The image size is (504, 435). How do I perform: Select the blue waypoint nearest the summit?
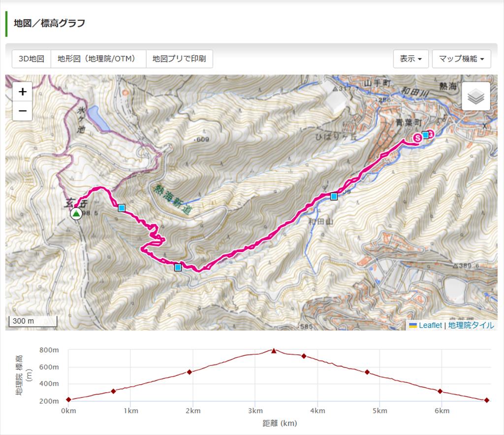click(122, 208)
